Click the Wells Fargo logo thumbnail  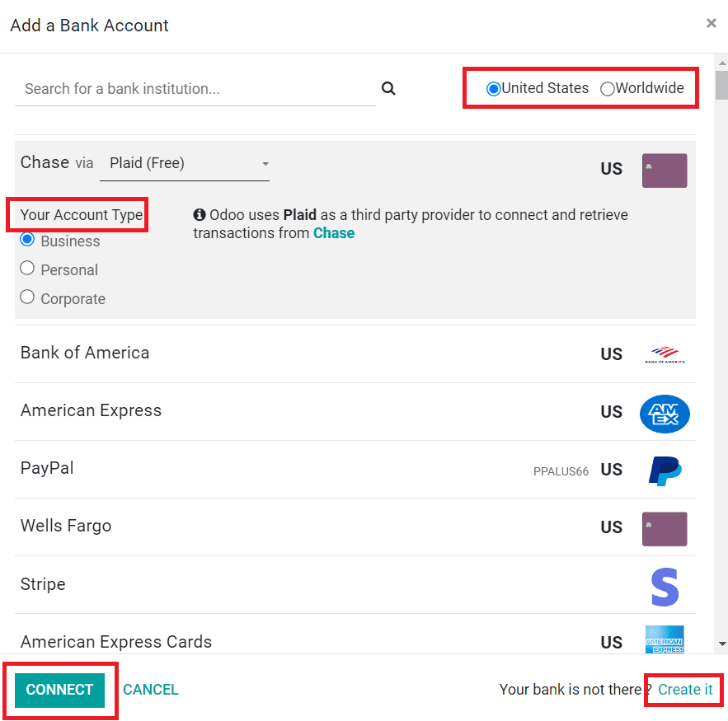coord(665,529)
